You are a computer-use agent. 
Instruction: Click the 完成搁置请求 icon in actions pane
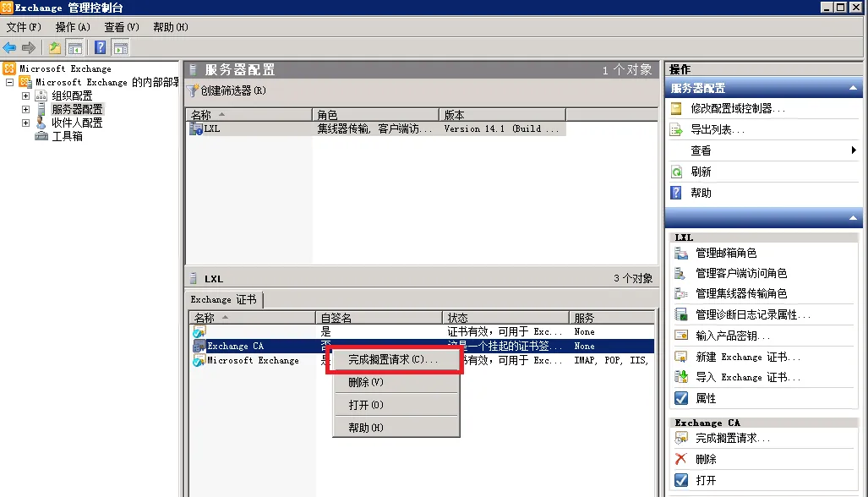pos(681,439)
